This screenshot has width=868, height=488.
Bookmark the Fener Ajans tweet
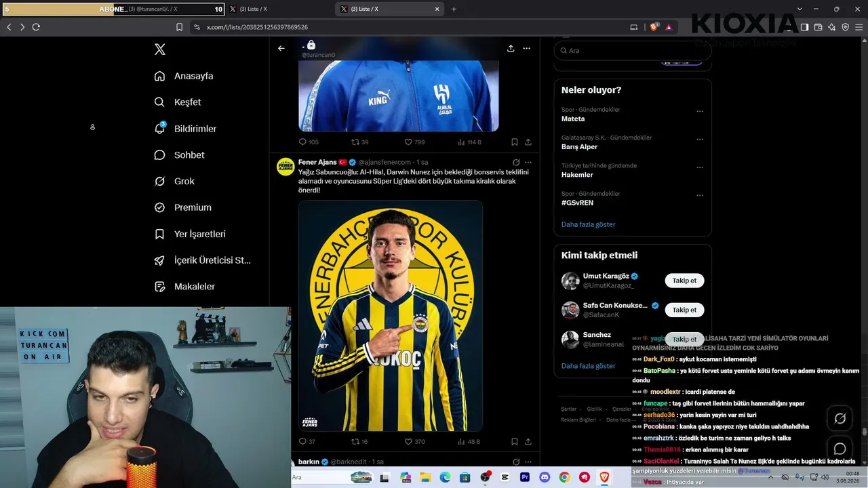click(x=514, y=442)
